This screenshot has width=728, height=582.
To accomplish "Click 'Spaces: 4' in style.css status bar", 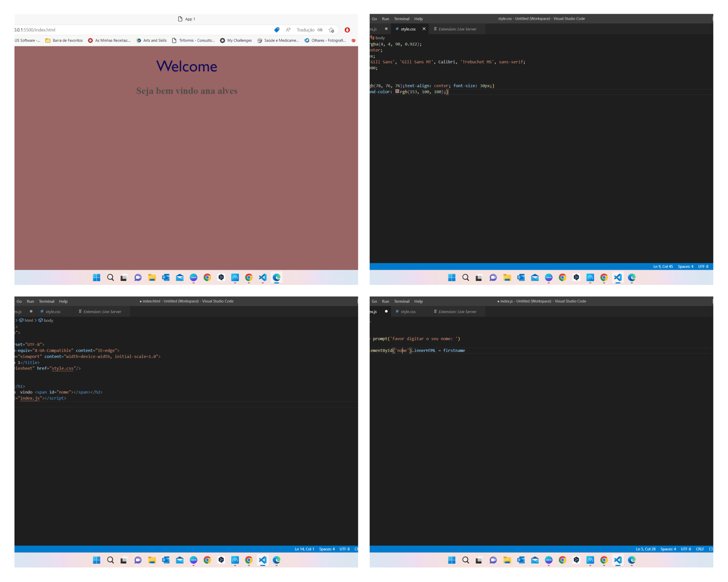I will pos(685,266).
